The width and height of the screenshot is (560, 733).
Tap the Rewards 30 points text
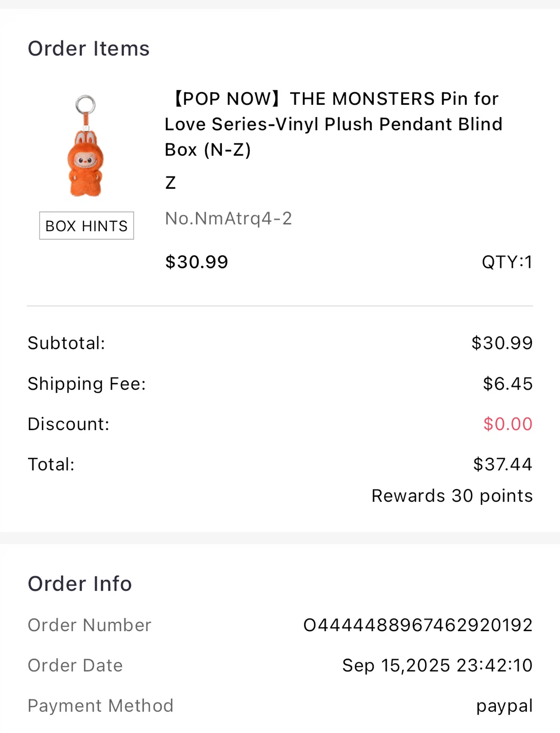click(x=452, y=496)
